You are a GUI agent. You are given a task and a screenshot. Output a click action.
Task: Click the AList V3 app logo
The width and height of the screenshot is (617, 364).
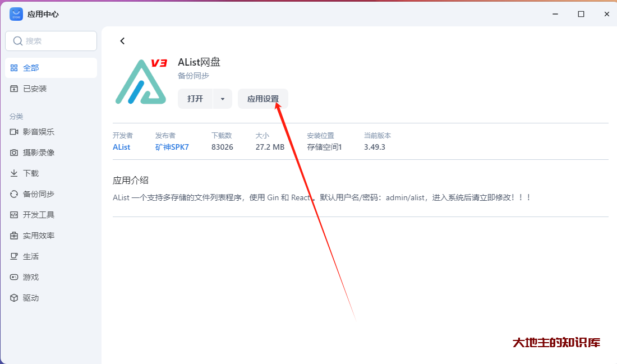tap(141, 81)
